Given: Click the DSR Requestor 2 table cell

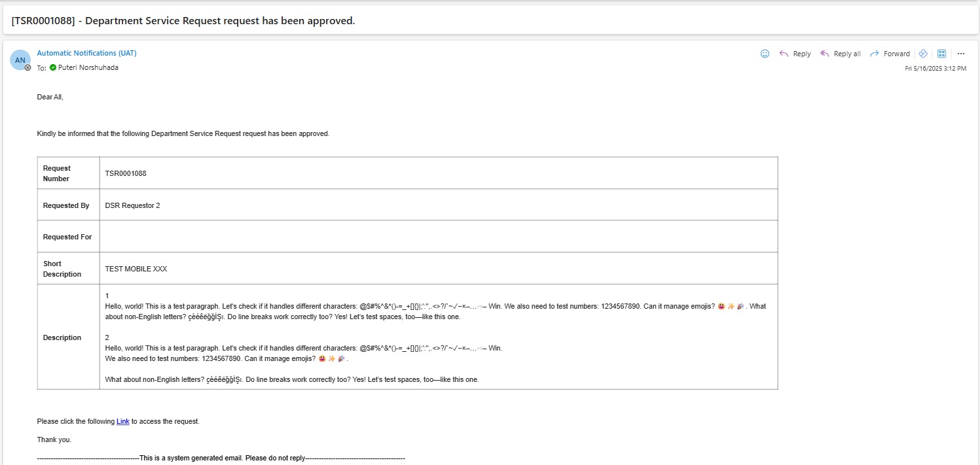Looking at the screenshot, I should pyautogui.click(x=132, y=205).
